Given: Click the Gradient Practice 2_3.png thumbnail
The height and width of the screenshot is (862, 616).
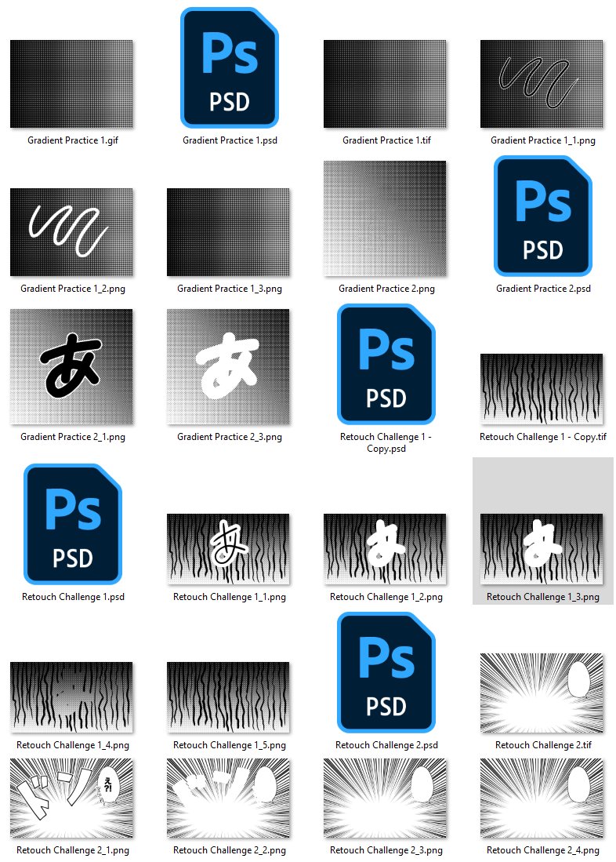Looking at the screenshot, I should (228, 366).
